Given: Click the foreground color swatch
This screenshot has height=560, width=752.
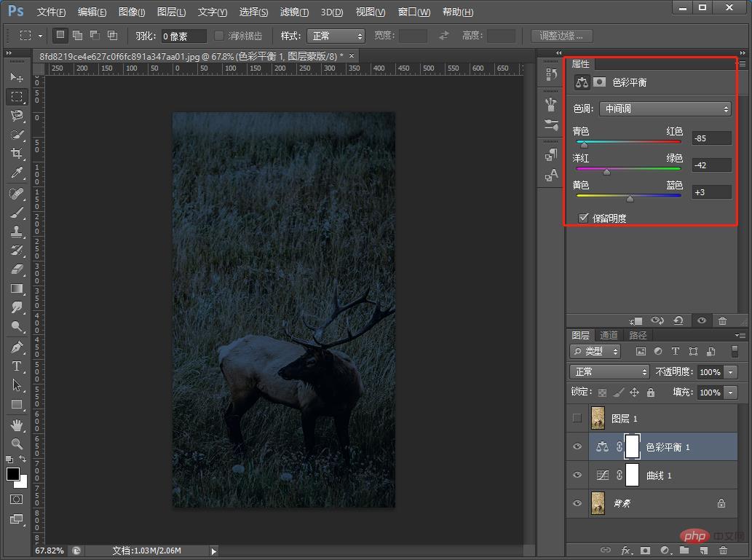Looking at the screenshot, I should 13,473.
